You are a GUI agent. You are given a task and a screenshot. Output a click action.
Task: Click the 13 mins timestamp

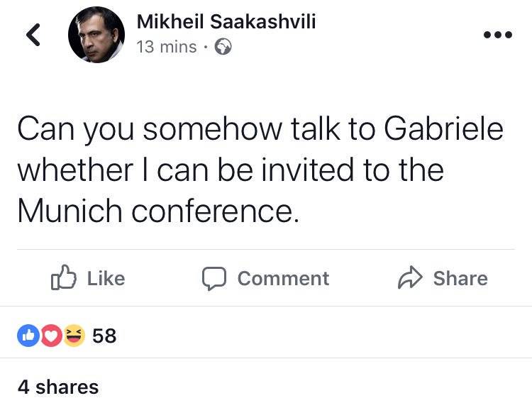(x=167, y=48)
